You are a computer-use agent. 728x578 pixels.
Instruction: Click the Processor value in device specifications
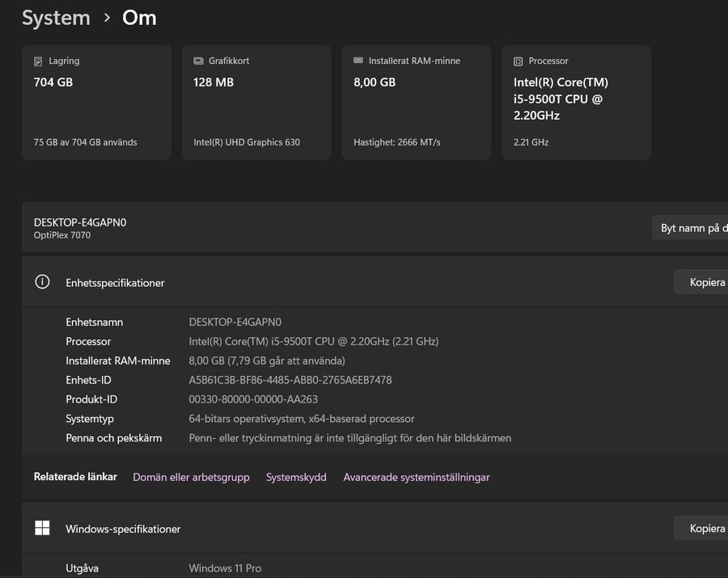pyautogui.click(x=313, y=341)
